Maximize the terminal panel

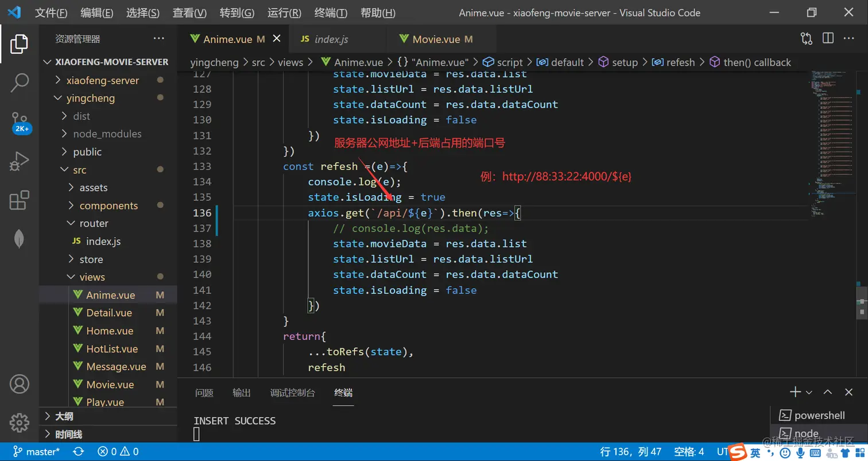828,392
